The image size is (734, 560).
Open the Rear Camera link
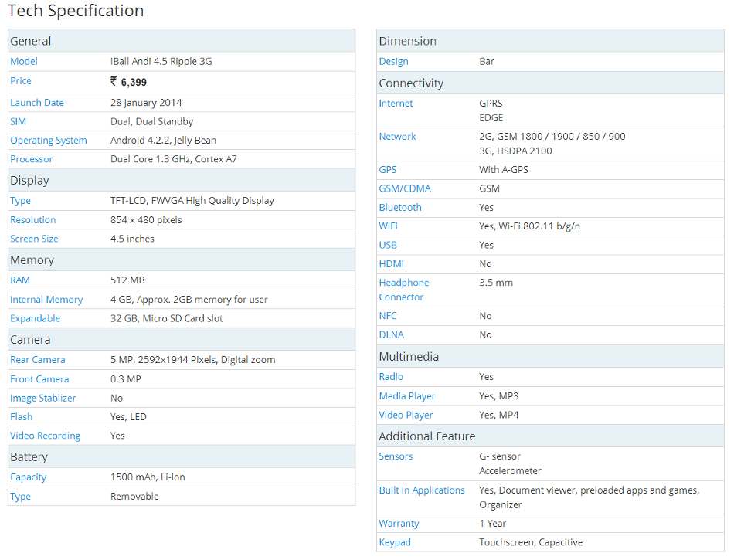[x=38, y=360]
